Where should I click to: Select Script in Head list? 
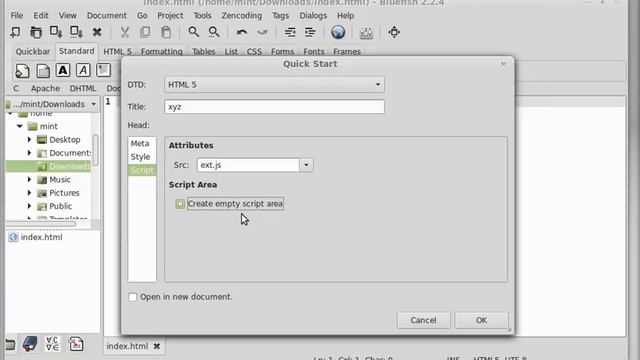point(142,170)
